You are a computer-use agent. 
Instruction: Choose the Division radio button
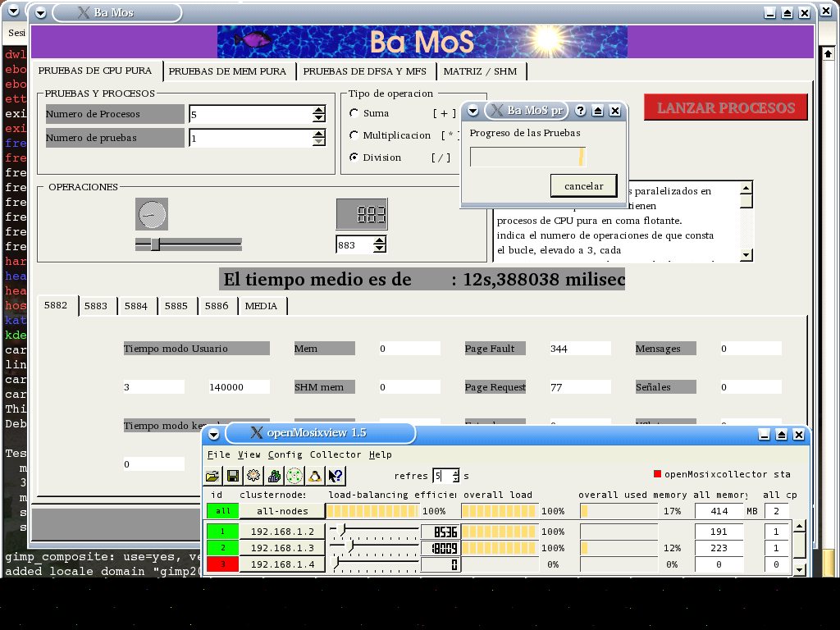(354, 157)
